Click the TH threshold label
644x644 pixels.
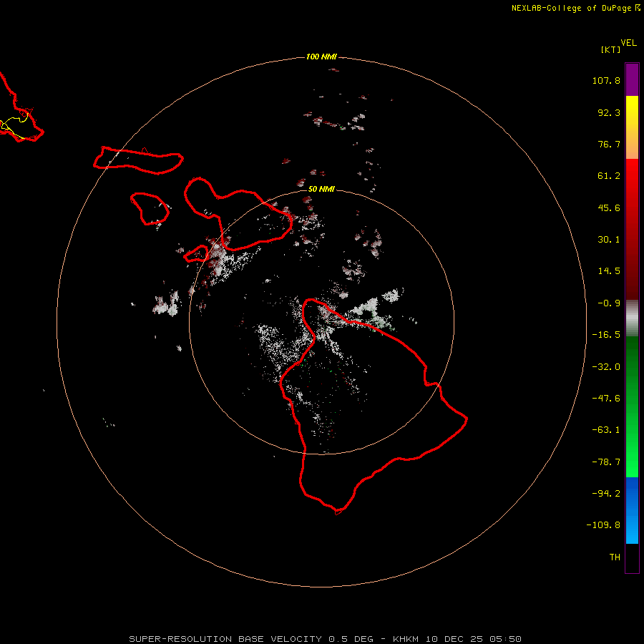coord(615,557)
